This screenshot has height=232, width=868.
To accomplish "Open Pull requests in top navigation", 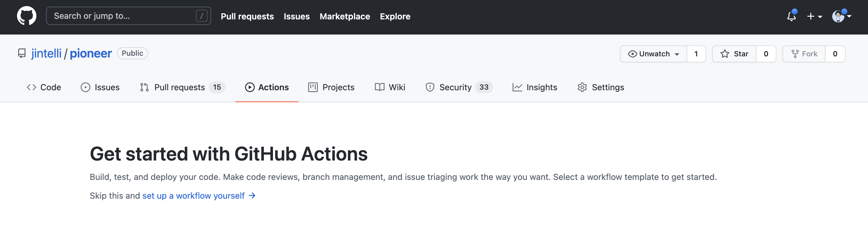I will (247, 16).
